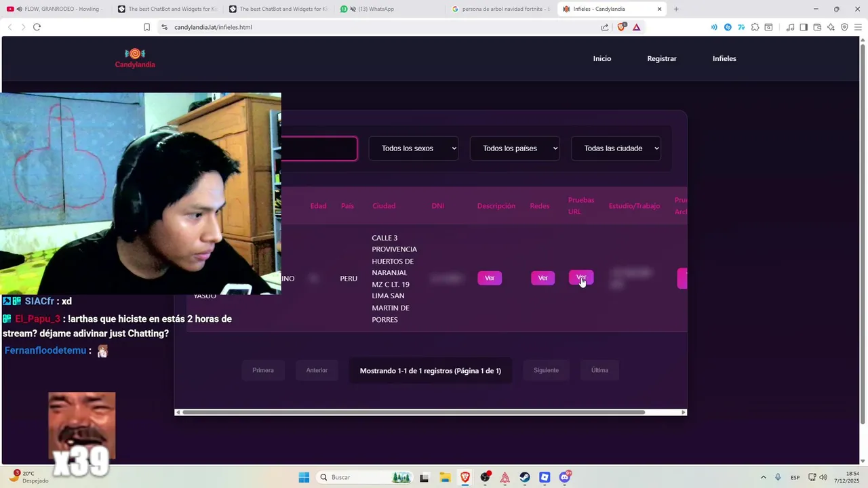Click the Anterior pagination button
The image size is (868, 488).
click(317, 370)
